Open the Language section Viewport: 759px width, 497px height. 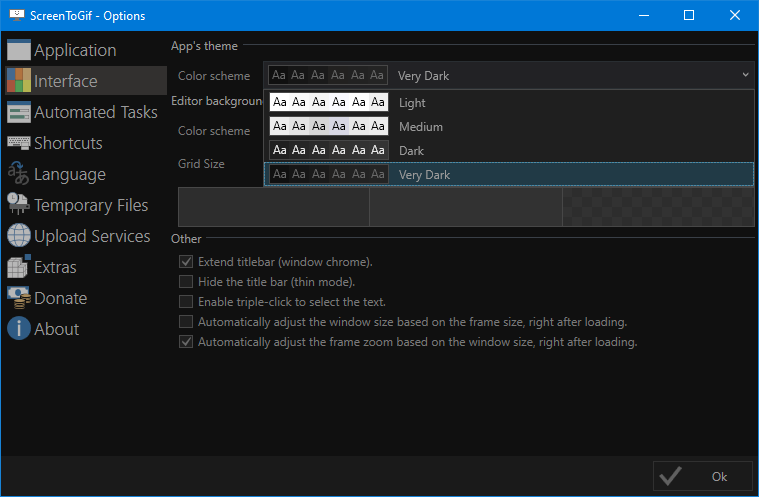[x=86, y=174]
